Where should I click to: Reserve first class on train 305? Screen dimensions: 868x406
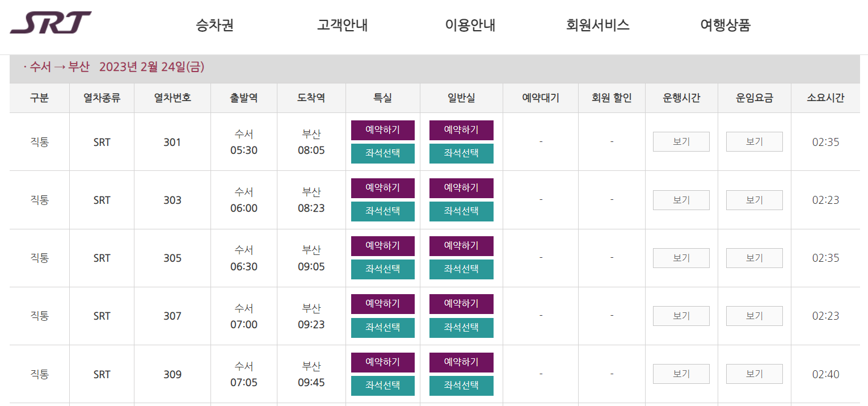click(x=383, y=246)
